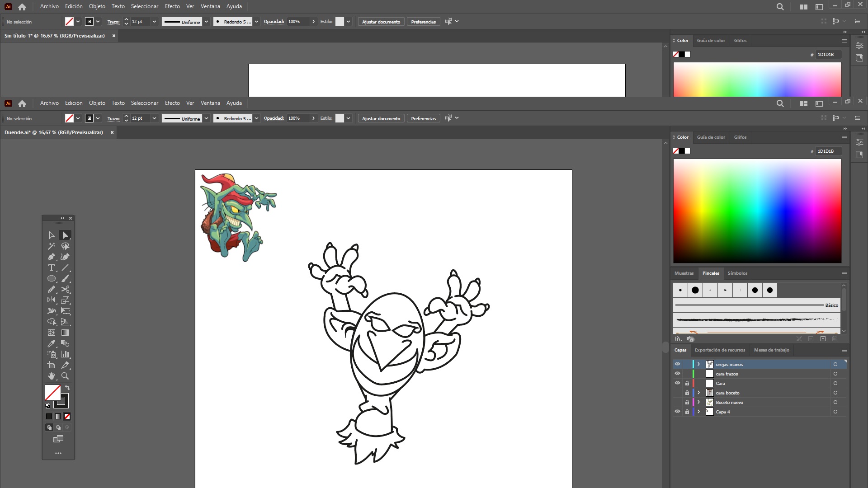Click Opacidad label in Duende window

(x=274, y=118)
